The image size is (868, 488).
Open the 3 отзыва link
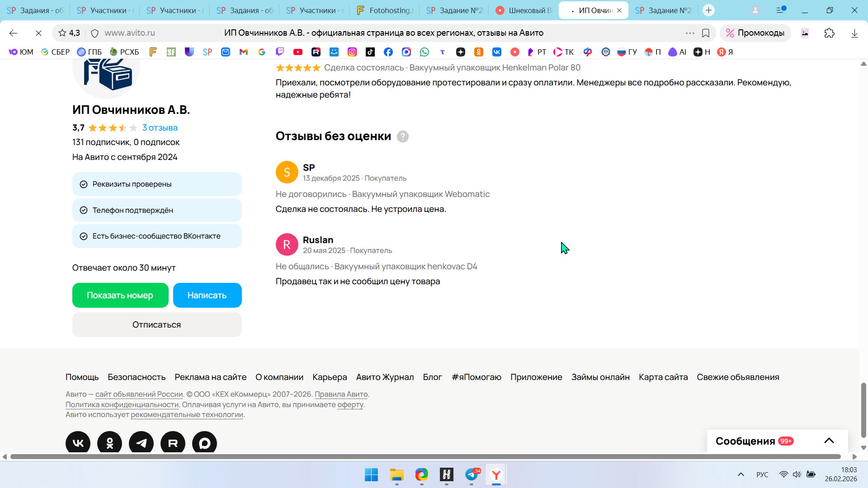pos(160,128)
